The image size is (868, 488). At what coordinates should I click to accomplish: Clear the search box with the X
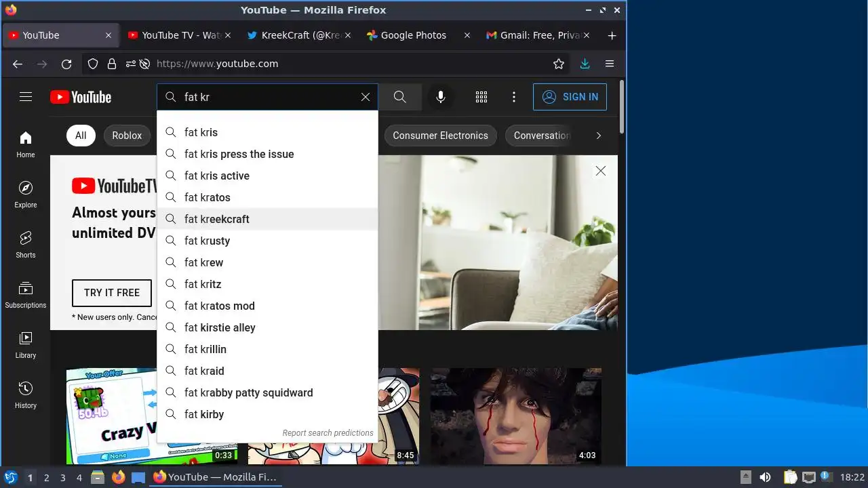(366, 97)
